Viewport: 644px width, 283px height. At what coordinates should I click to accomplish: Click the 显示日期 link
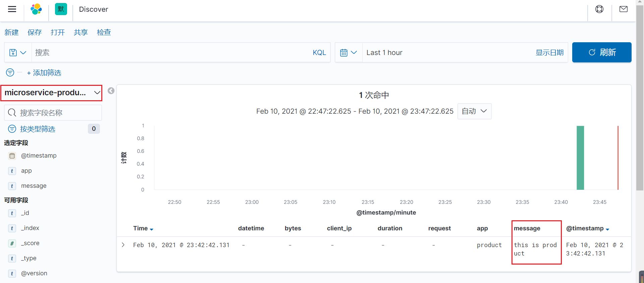click(x=549, y=53)
